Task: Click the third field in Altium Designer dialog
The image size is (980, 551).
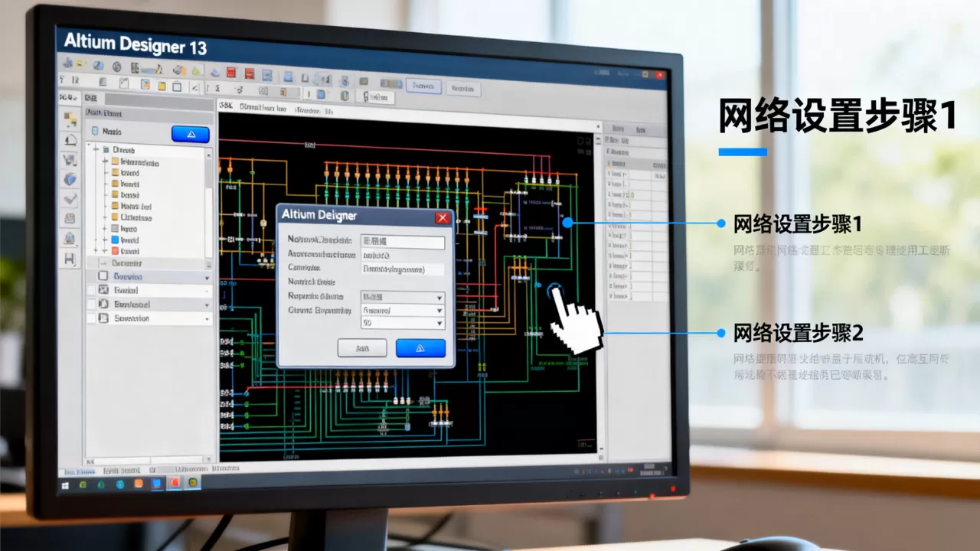Action: (x=403, y=269)
